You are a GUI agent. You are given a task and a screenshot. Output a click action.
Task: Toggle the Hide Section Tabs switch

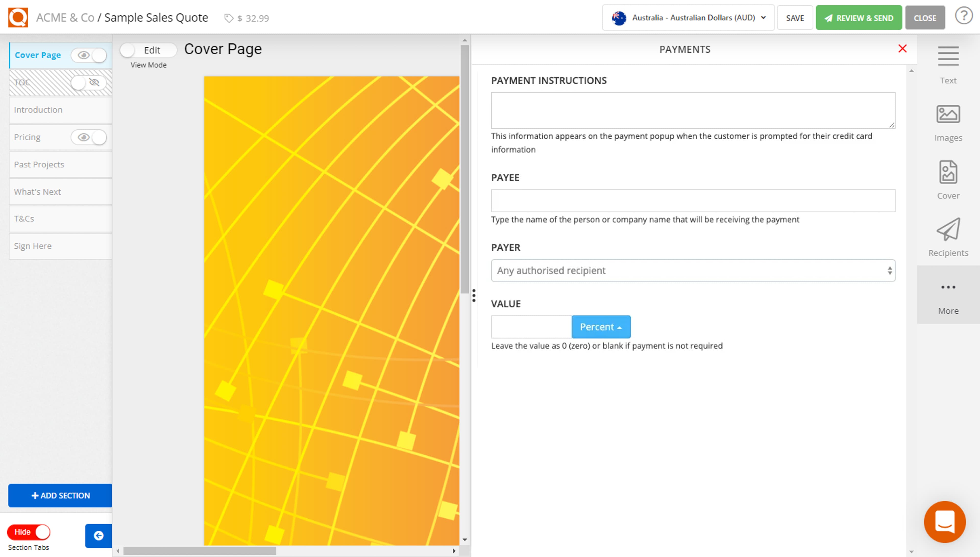(x=29, y=532)
